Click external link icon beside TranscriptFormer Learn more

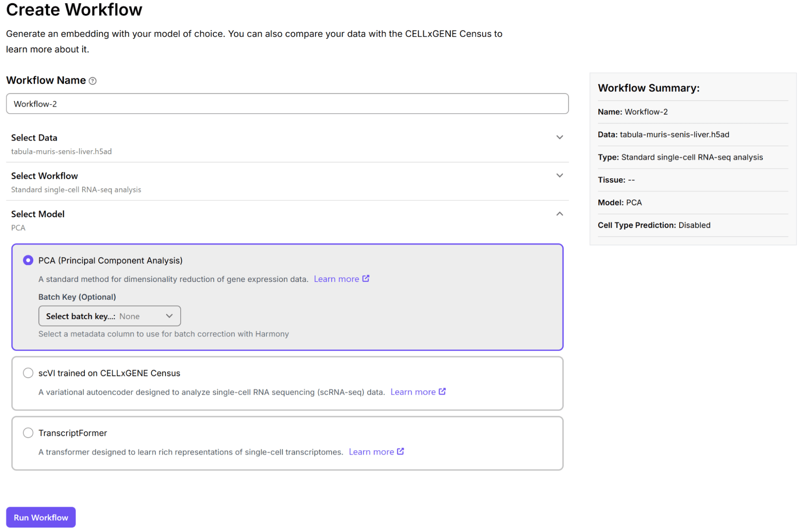pos(401,452)
